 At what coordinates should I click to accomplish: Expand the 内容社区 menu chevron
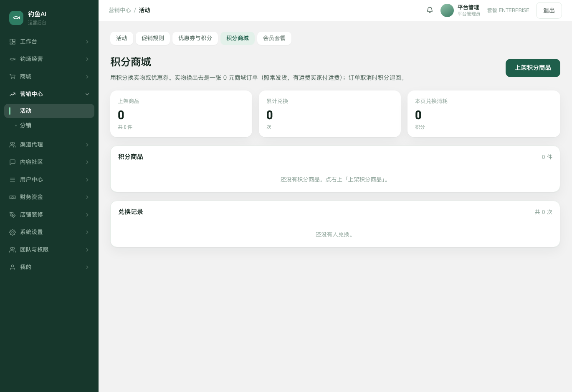[87, 162]
